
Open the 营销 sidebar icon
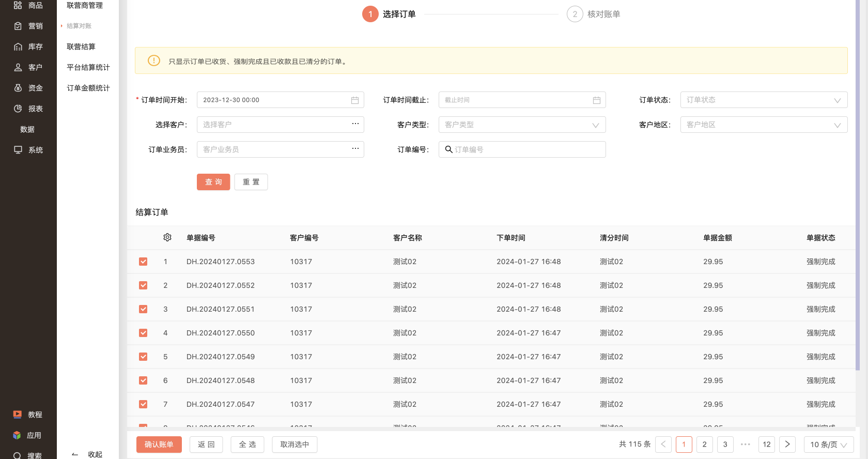[18, 26]
